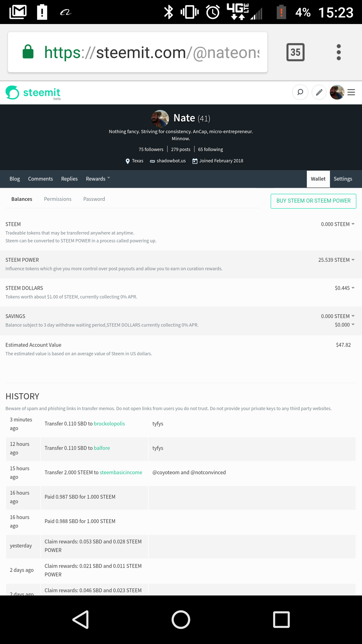Tap the calendar icon by Joined date
The width and height of the screenshot is (362, 644).
(x=195, y=161)
